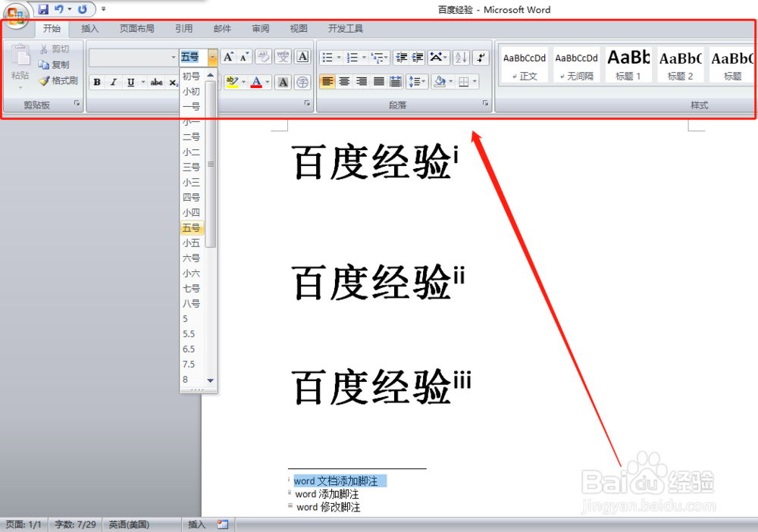
Task: Toggle character shading (gray A)
Action: (x=283, y=82)
